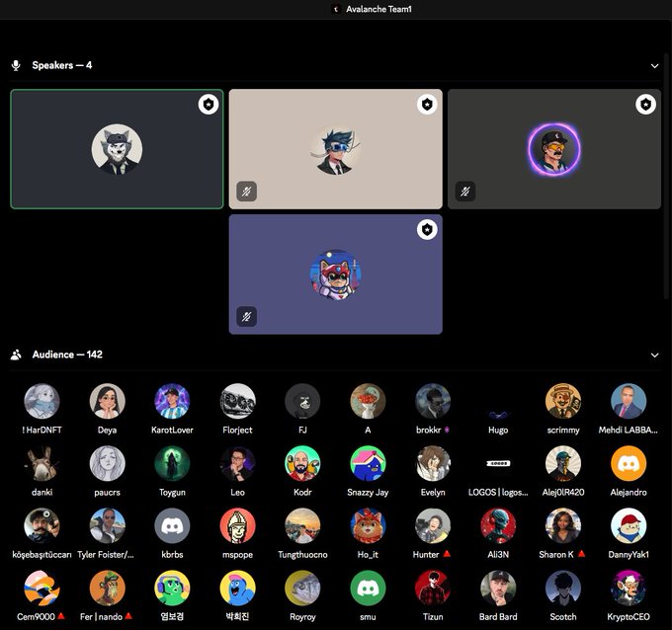Viewport: 672px width, 630px height.
Task: Click moderator badge on wolf speaker tile
Action: 209,104
